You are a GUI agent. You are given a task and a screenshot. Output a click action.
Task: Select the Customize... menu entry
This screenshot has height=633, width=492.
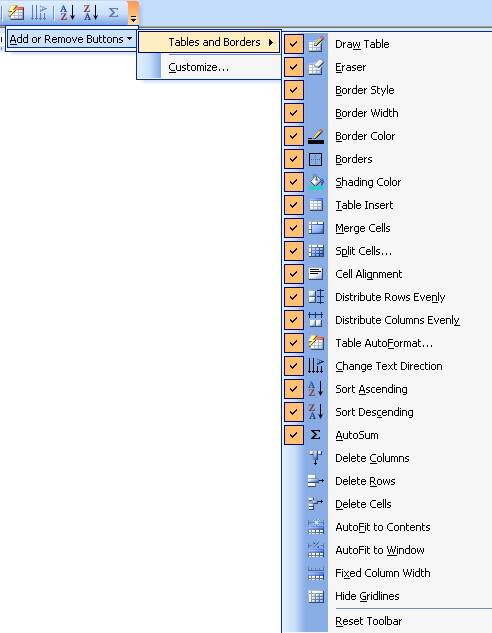point(199,67)
